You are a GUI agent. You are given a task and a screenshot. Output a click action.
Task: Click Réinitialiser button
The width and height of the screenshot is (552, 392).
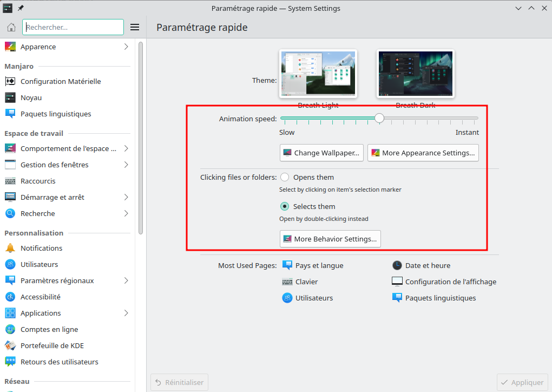click(179, 382)
